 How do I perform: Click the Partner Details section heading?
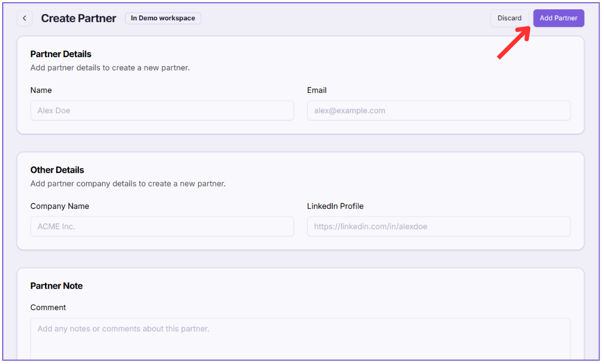61,54
